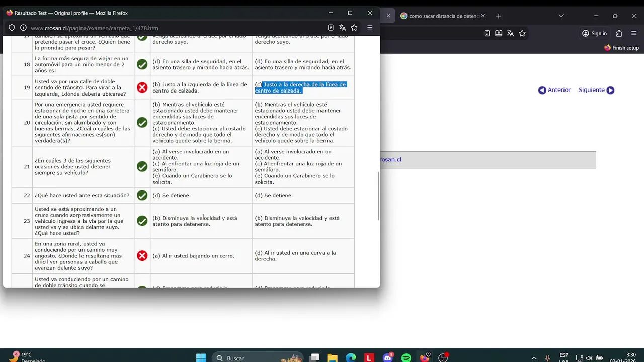Click the Sign in button in Firefox

pyautogui.click(x=594, y=33)
